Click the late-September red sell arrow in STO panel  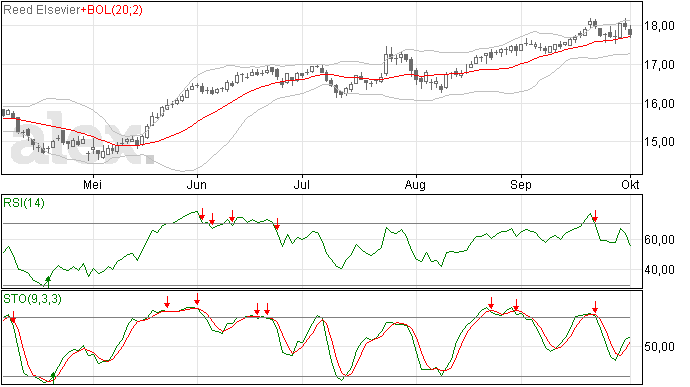(595, 307)
